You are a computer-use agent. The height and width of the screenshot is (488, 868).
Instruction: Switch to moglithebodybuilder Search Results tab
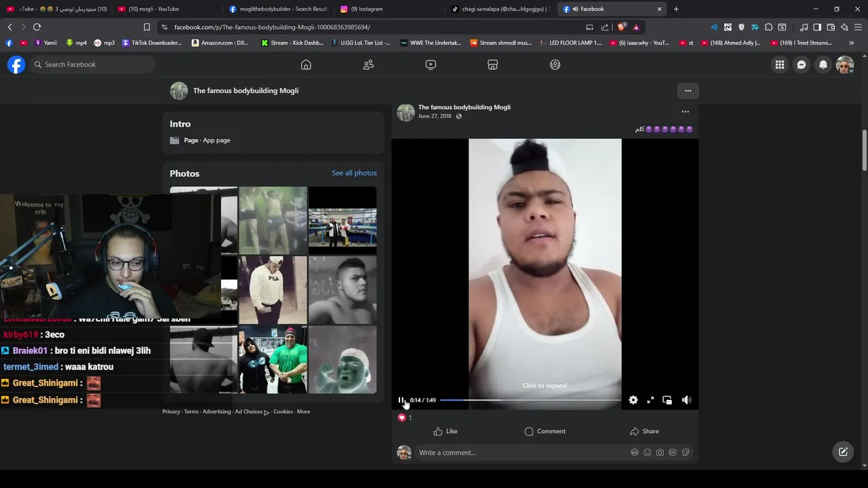click(x=278, y=9)
